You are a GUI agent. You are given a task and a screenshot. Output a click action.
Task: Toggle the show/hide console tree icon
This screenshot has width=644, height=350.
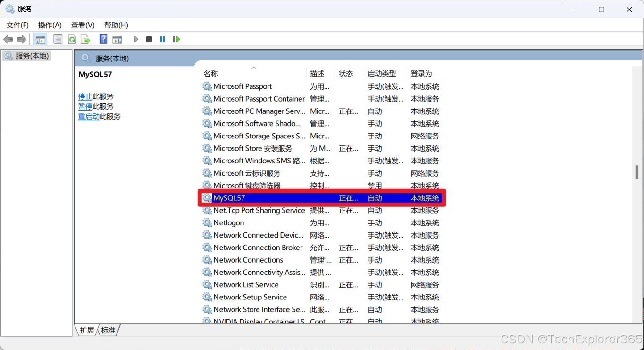click(41, 39)
